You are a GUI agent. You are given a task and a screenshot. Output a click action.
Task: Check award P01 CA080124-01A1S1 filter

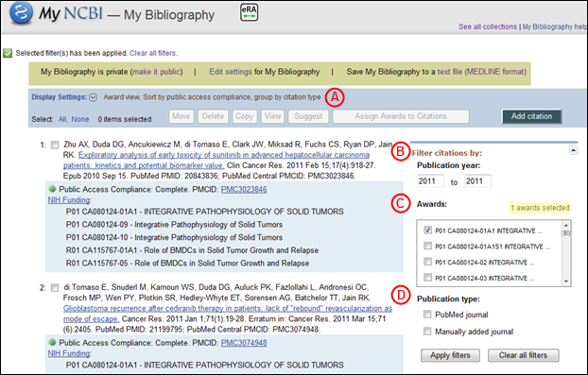(x=427, y=246)
